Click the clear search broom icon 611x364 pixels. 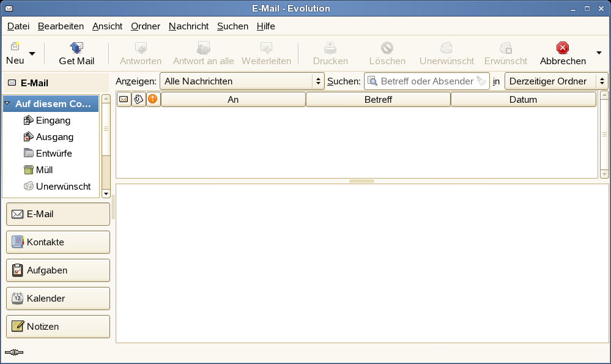point(481,81)
